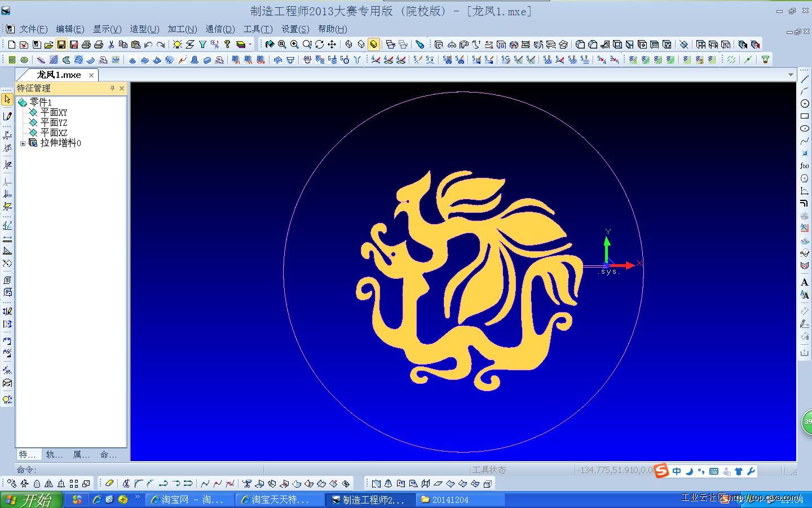This screenshot has width=812, height=508.
Task: Select the text A tool in right toolbar
Action: pos(805,282)
